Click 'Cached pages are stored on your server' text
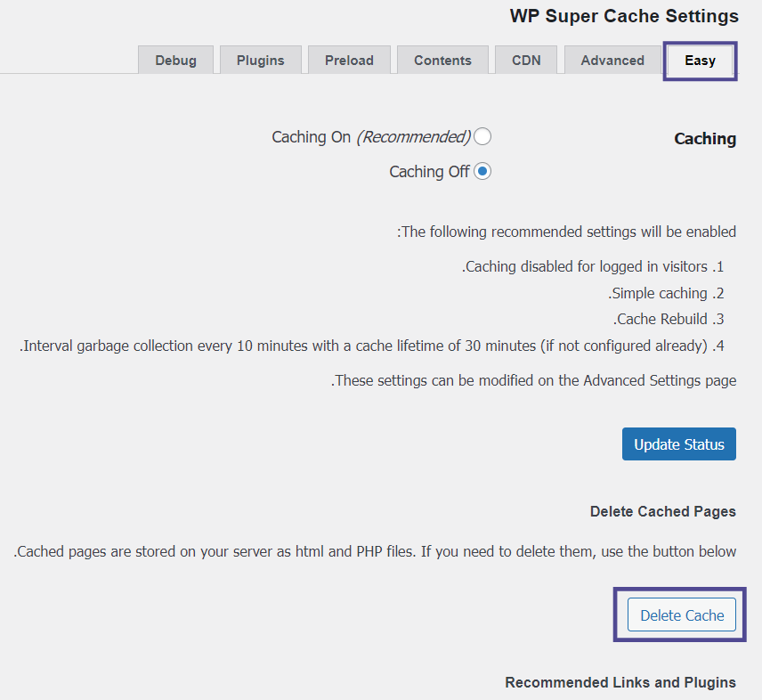This screenshot has height=700, width=762. tap(375, 552)
